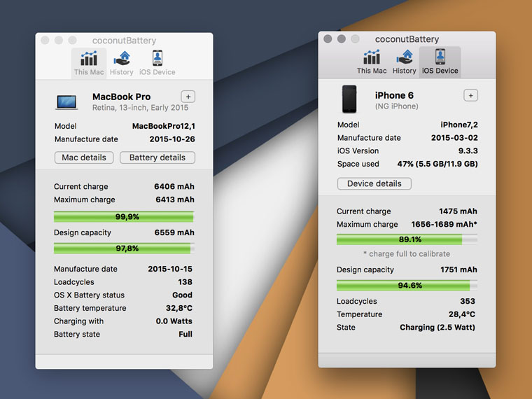Click the OS X Battery status Good value

click(182, 295)
